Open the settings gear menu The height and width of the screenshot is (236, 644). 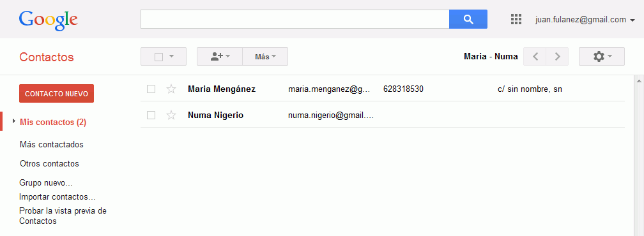tap(602, 57)
